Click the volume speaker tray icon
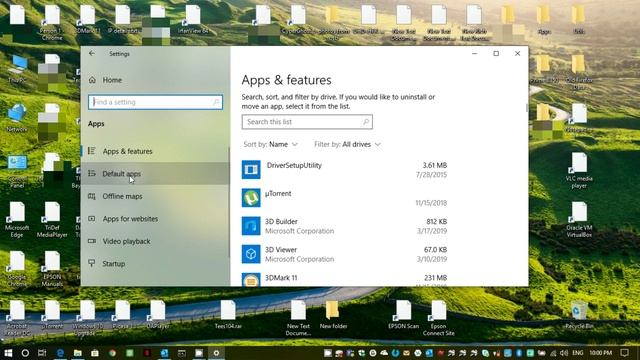Image resolution: width=640 pixels, height=360 pixels. pos(564,353)
